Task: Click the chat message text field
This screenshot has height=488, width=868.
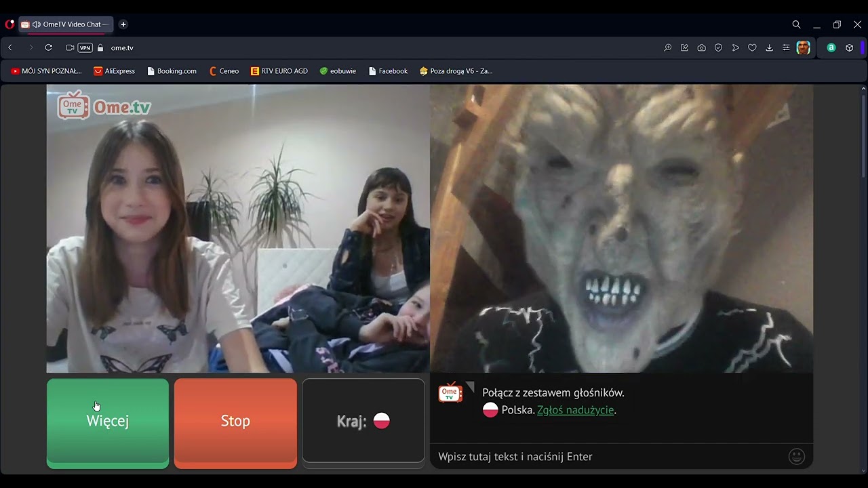Action: coord(610,457)
